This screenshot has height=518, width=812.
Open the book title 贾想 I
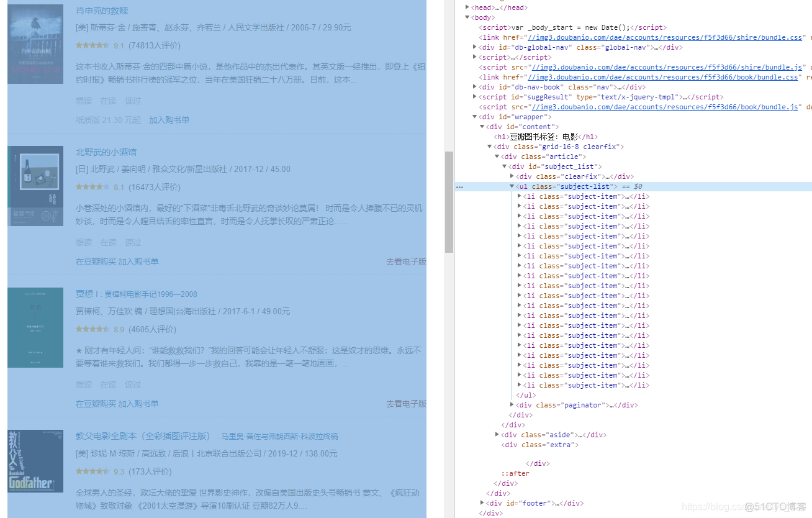[x=137, y=294]
